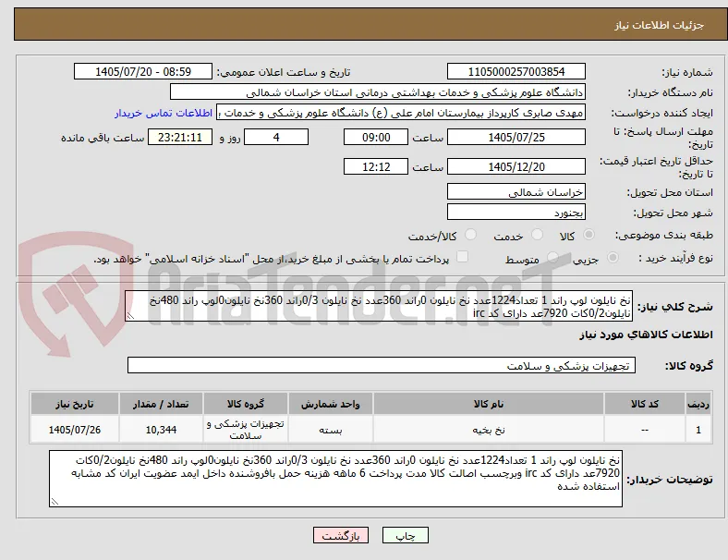The image size is (728, 560).
Task: Click the buyer organization name field
Action: 378,92
